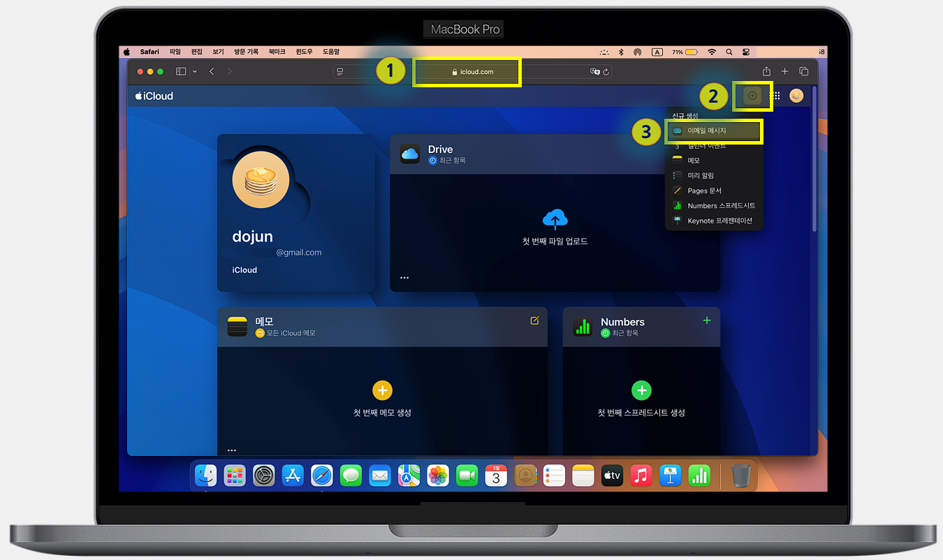Open Photos from the Dock
The width and height of the screenshot is (943, 560).
click(438, 476)
